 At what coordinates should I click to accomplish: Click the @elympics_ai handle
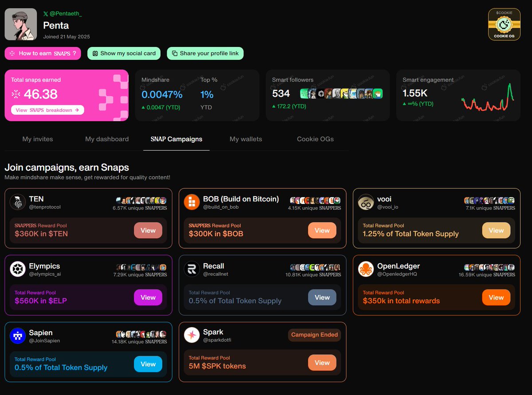coord(45,274)
